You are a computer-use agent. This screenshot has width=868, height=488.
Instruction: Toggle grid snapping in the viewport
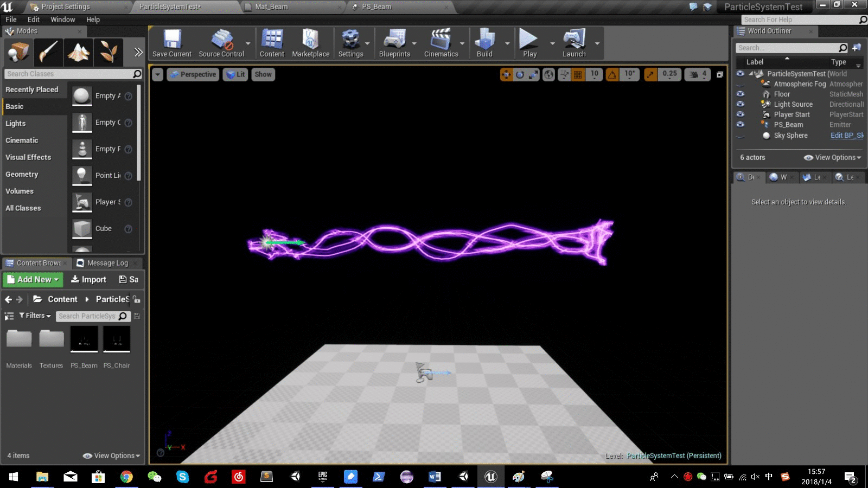[x=578, y=75]
